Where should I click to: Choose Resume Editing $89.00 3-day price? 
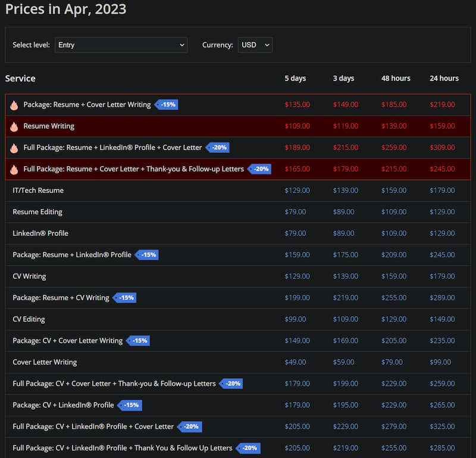coord(344,212)
